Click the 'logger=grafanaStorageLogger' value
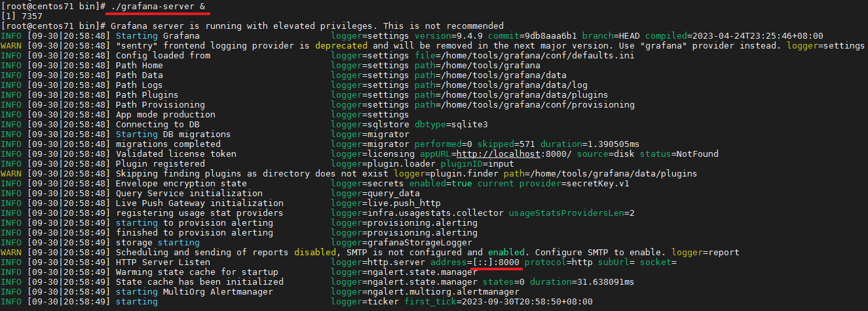Screen dimensions: 868x311 tap(402, 243)
